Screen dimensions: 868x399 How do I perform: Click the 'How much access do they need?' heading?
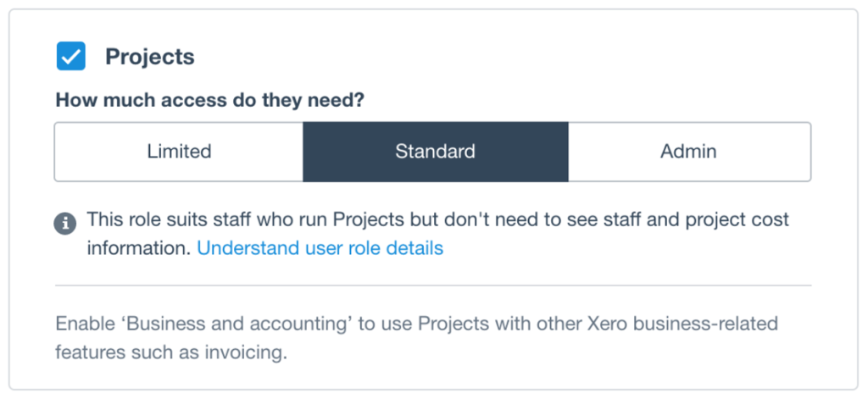pyautogui.click(x=210, y=101)
